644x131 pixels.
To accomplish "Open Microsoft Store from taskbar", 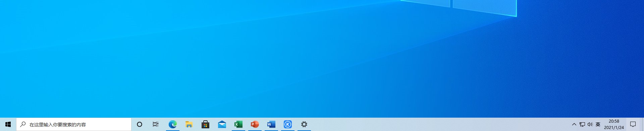I will pyautogui.click(x=205, y=124).
